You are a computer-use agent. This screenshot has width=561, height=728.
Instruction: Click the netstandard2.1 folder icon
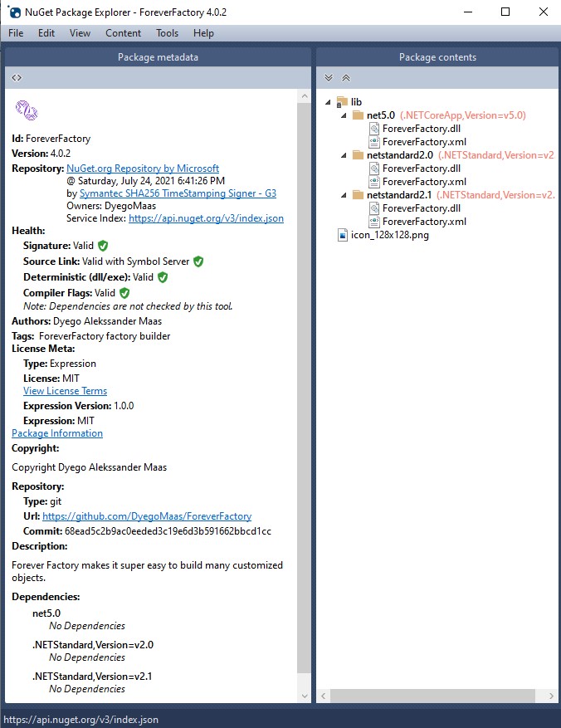tap(358, 195)
